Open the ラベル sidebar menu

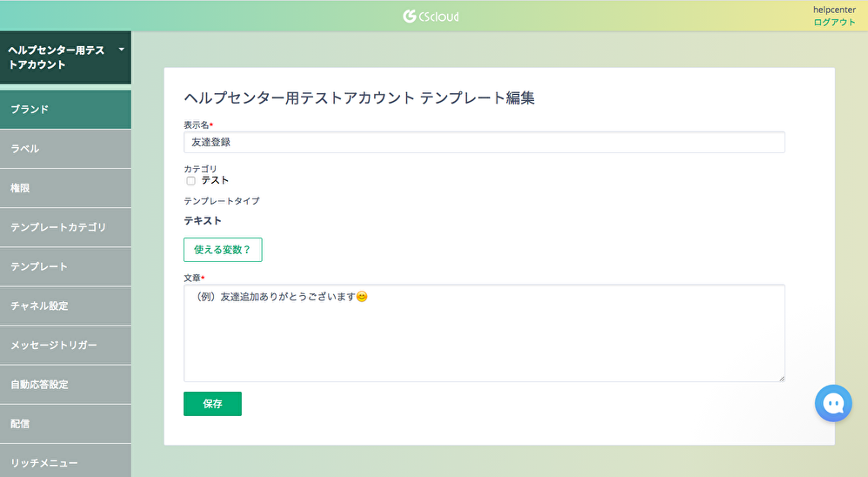tap(65, 149)
